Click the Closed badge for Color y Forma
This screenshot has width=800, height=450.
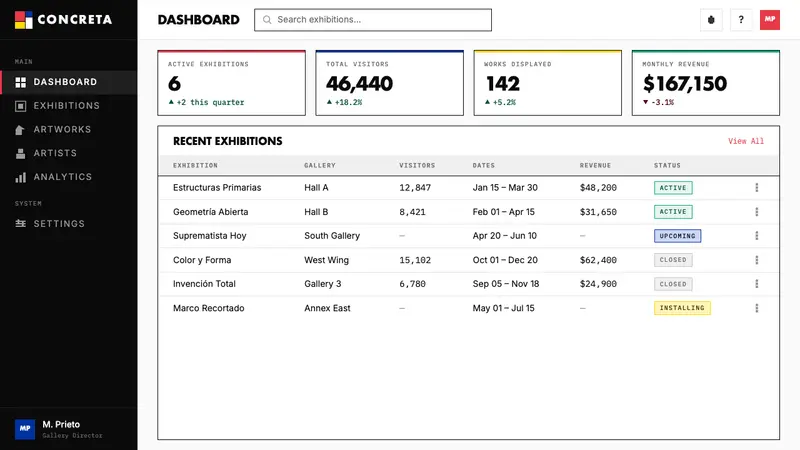point(673,260)
